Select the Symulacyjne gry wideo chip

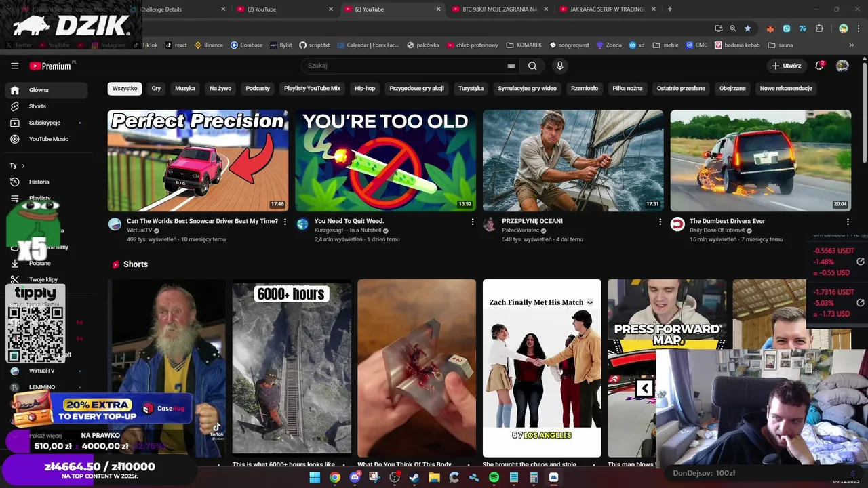527,88
